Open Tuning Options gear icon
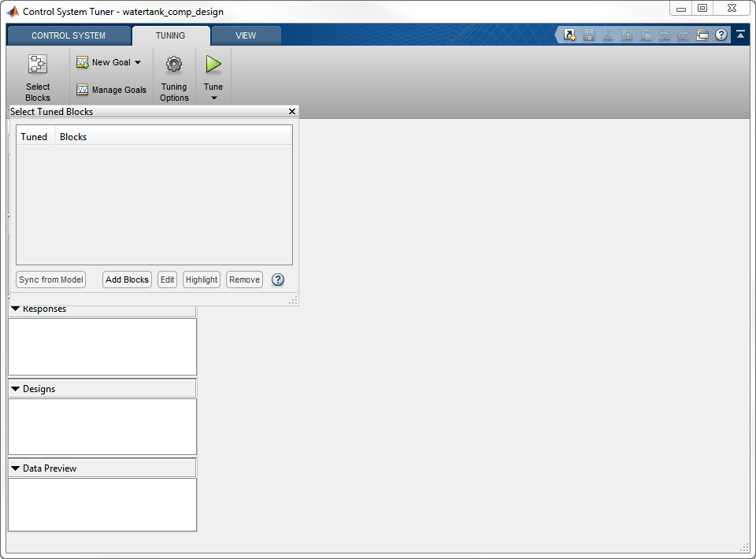 pyautogui.click(x=174, y=64)
